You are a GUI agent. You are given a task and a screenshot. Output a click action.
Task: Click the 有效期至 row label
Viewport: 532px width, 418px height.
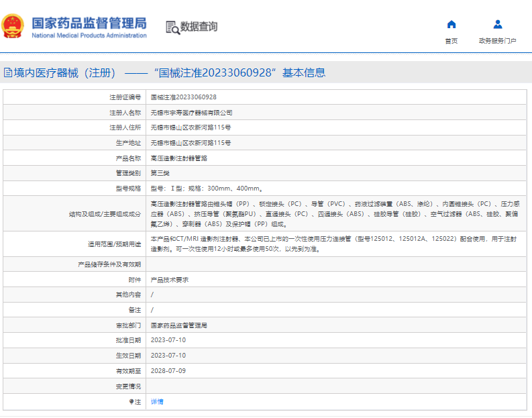coord(128,371)
